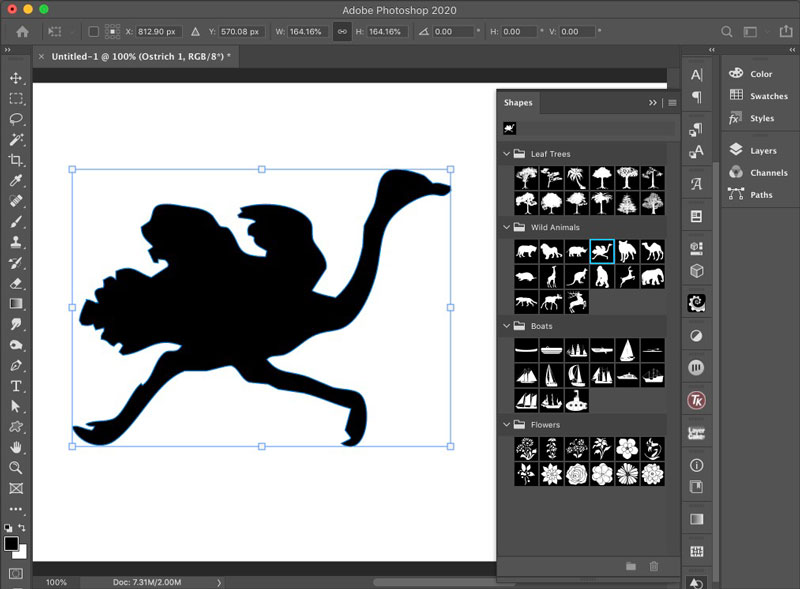
Task: Delete shape using the trash icon
Action: coord(654,566)
